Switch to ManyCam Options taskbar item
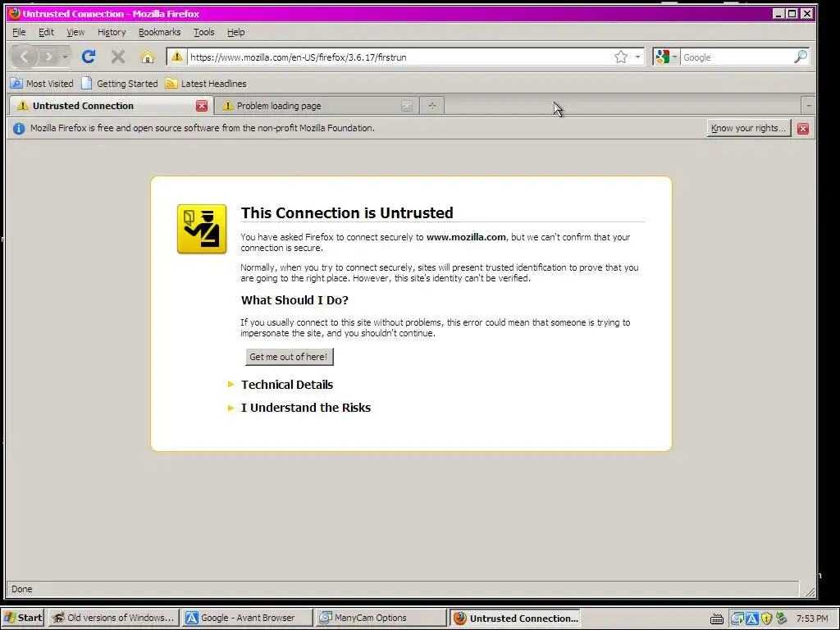 [380, 618]
